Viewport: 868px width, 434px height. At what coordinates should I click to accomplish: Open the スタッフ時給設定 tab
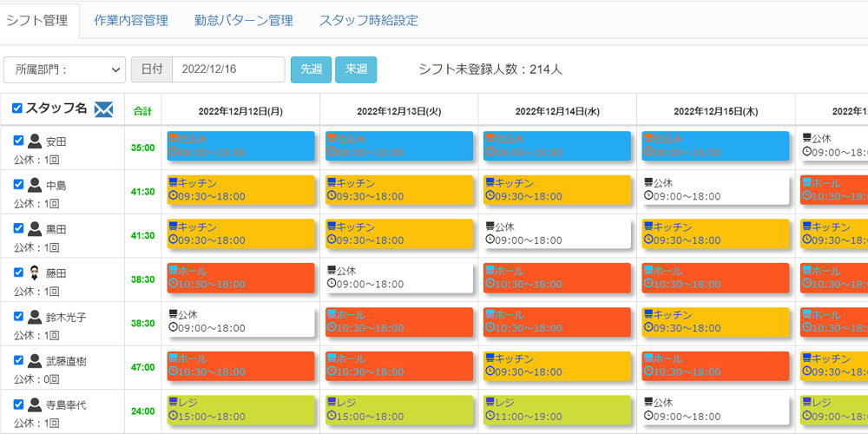(x=369, y=21)
